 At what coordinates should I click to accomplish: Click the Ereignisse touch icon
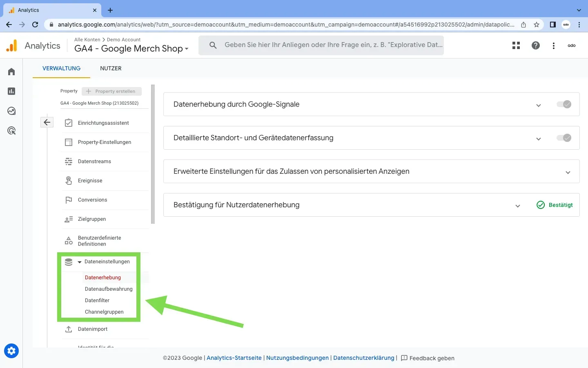point(69,180)
